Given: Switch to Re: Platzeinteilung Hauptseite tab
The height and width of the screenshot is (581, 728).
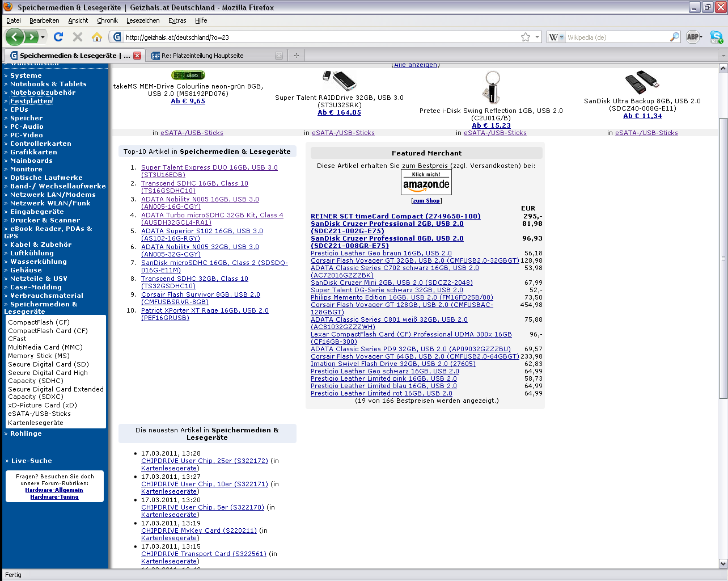Looking at the screenshot, I should coord(216,56).
